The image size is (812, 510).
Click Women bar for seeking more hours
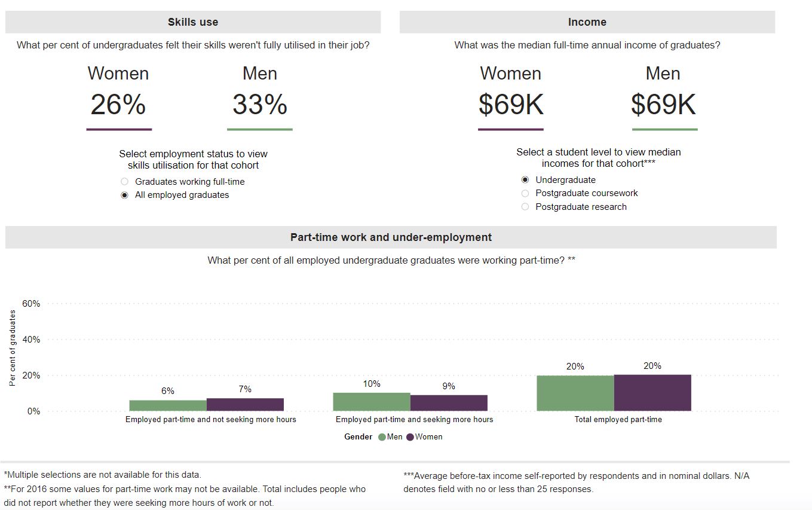[x=449, y=403]
